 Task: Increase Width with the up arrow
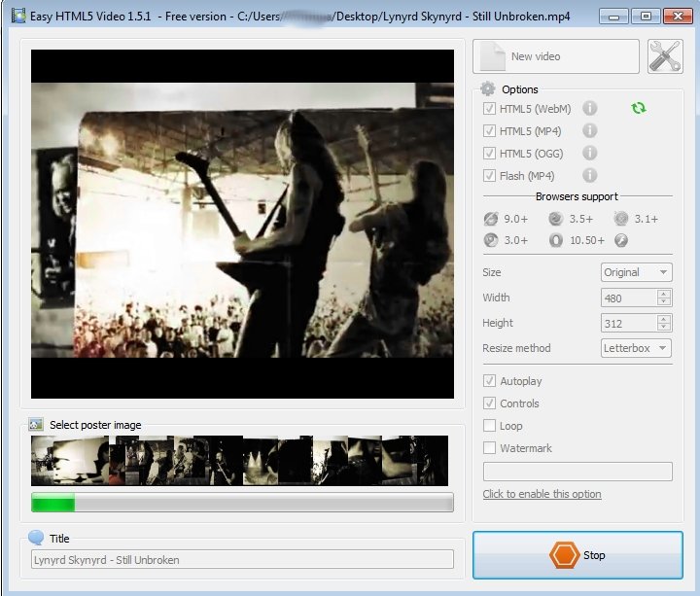[x=664, y=294]
